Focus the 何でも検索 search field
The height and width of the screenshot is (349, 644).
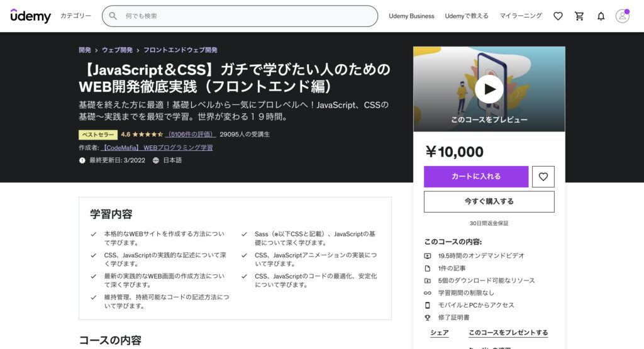(240, 16)
